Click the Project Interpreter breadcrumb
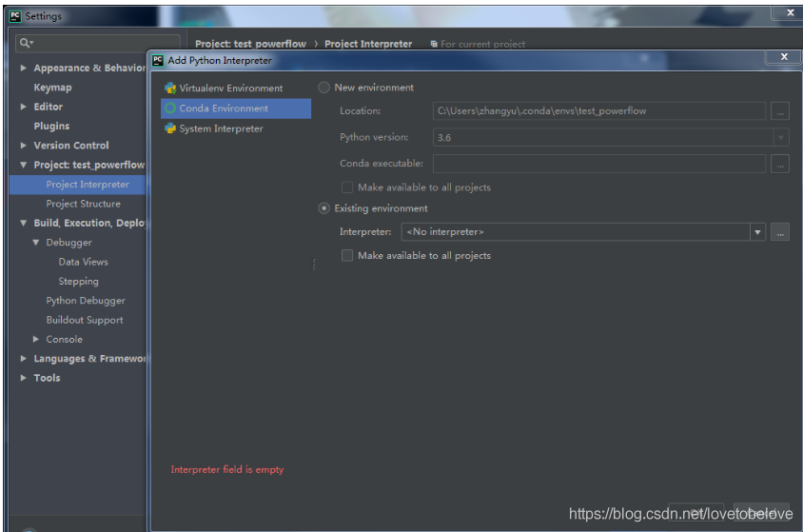Image resolution: width=803 pixels, height=532 pixels. point(368,44)
